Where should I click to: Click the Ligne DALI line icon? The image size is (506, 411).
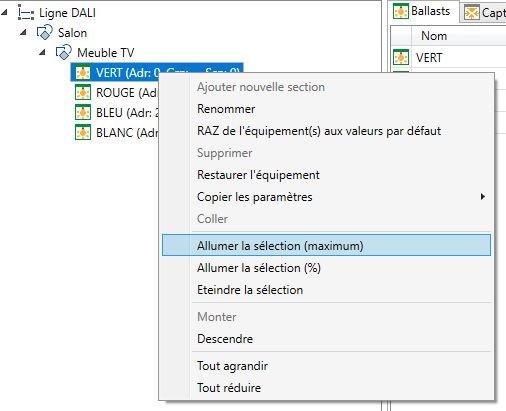26,13
